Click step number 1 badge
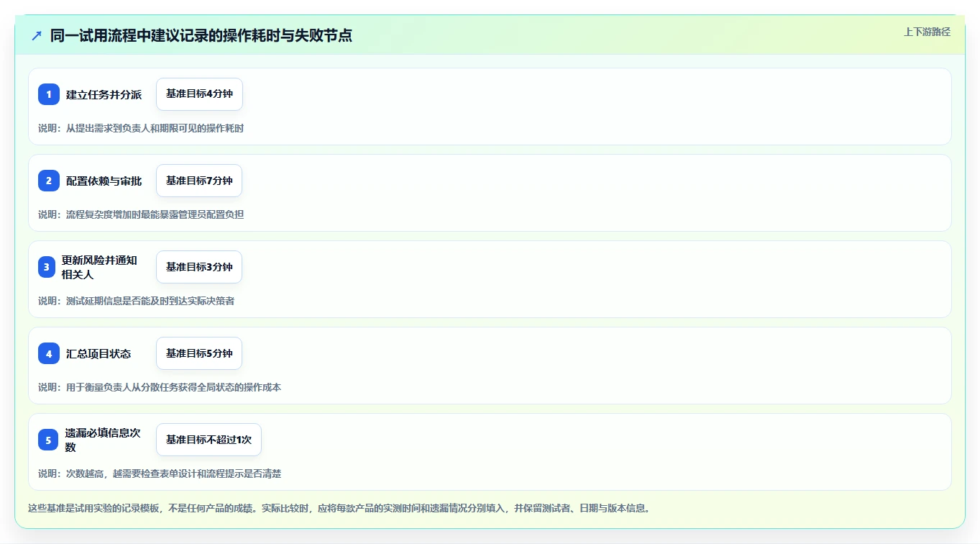The image size is (980, 544). (x=49, y=94)
